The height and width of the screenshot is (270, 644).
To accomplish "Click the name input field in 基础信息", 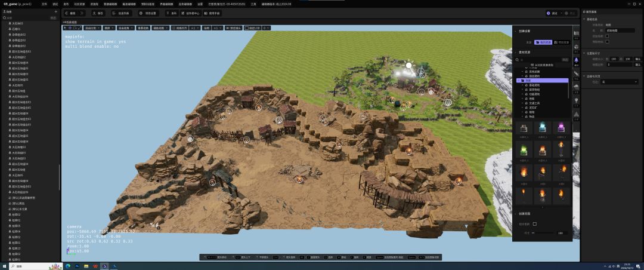I will pyautogui.click(x=620, y=30).
